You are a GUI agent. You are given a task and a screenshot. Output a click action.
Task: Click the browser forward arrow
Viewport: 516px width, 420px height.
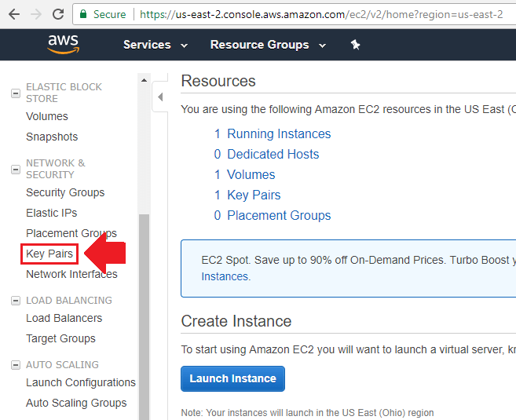[36, 14]
